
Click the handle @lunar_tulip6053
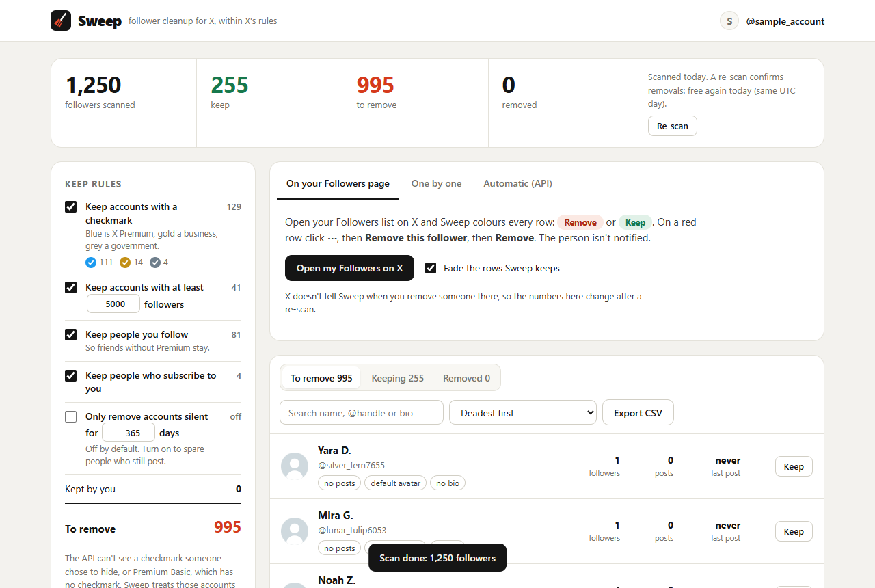click(x=352, y=530)
